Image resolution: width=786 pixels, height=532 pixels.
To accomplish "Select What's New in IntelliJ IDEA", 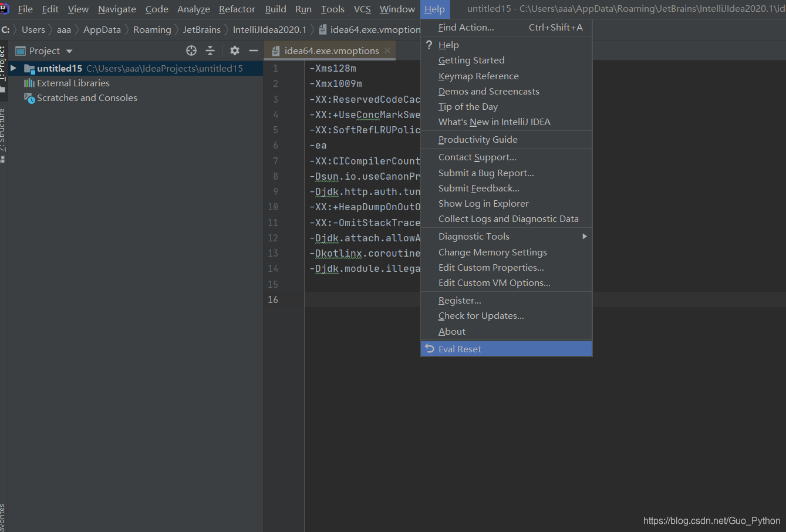I will pos(507,122).
